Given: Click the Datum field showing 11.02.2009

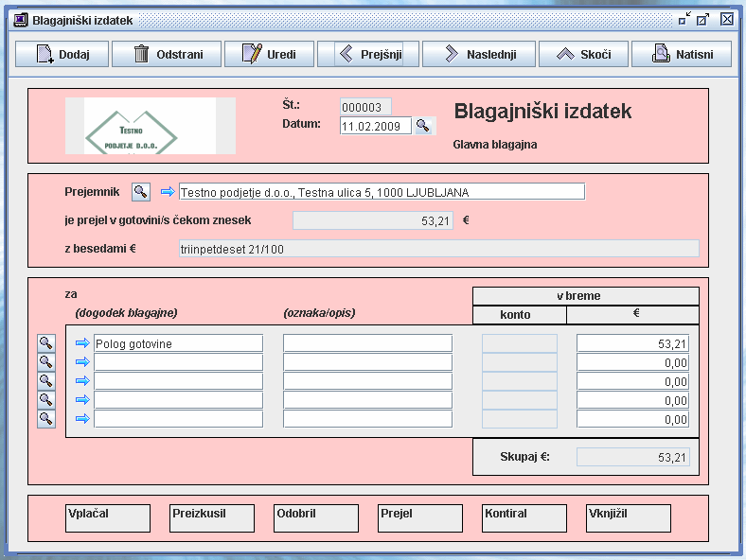Looking at the screenshot, I should click(x=375, y=126).
